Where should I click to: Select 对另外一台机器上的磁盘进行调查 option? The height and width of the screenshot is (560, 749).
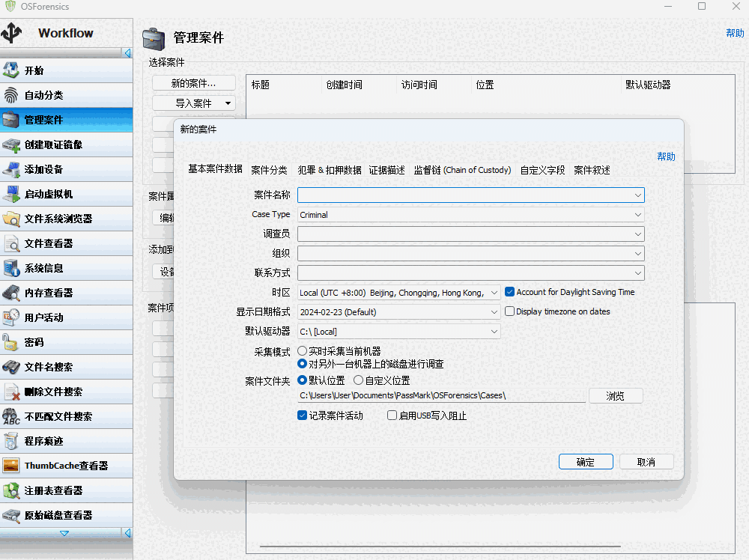pyautogui.click(x=302, y=364)
